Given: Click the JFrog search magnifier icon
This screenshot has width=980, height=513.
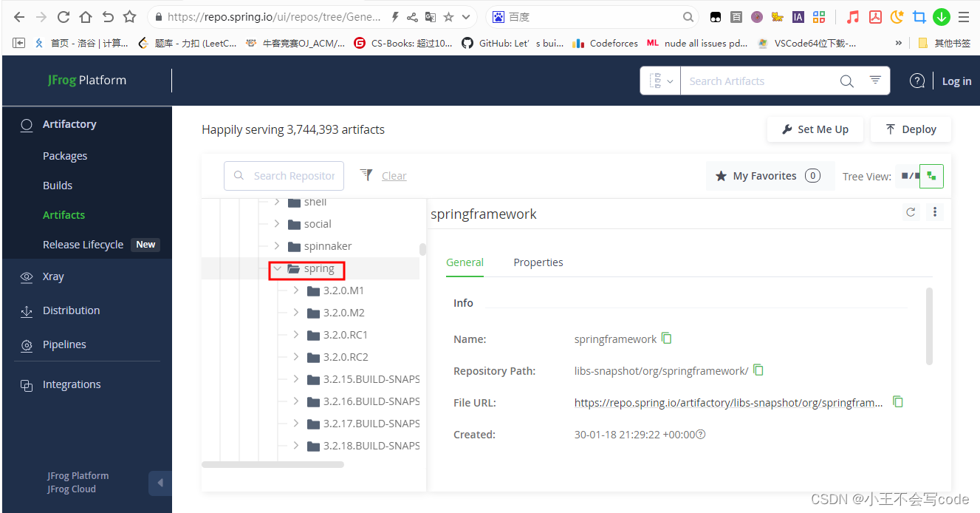Looking at the screenshot, I should [x=846, y=81].
